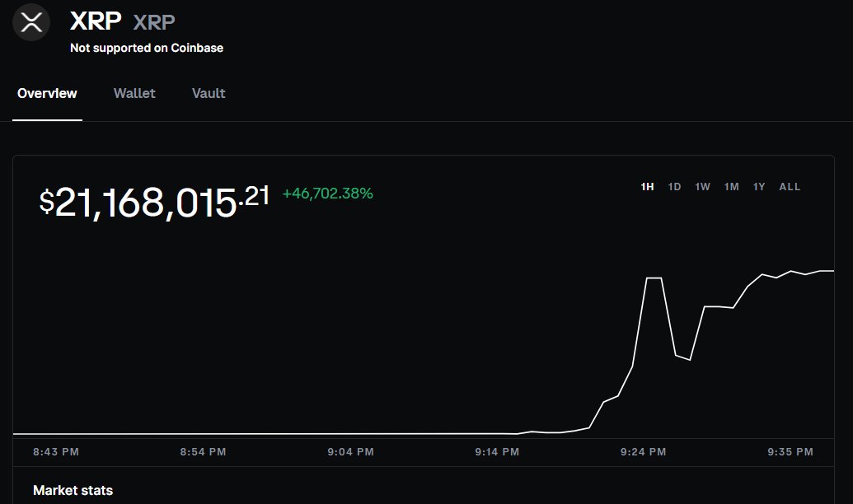
Task: Open the Wallet tab
Action: pos(134,94)
